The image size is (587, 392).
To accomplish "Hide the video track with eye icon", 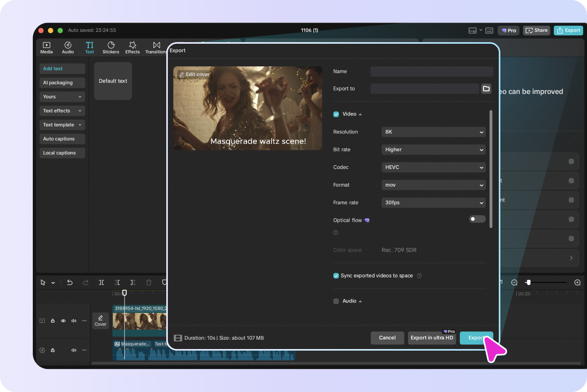I will click(63, 321).
